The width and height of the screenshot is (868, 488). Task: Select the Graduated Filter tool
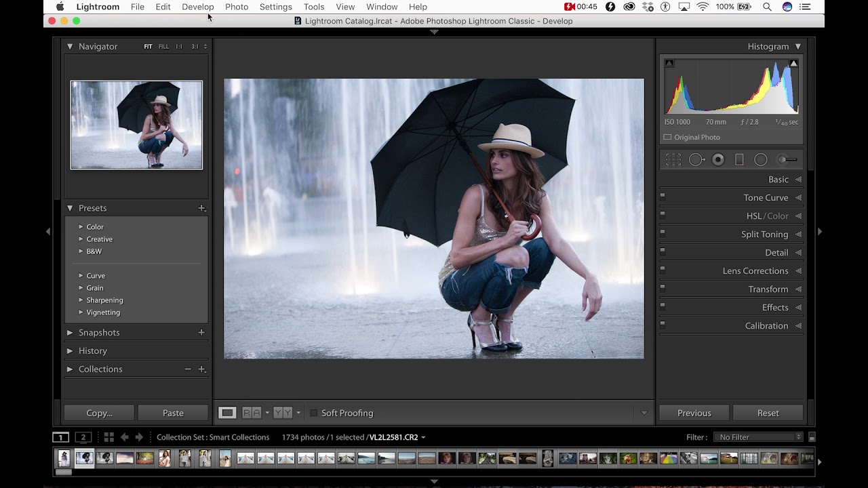point(739,160)
